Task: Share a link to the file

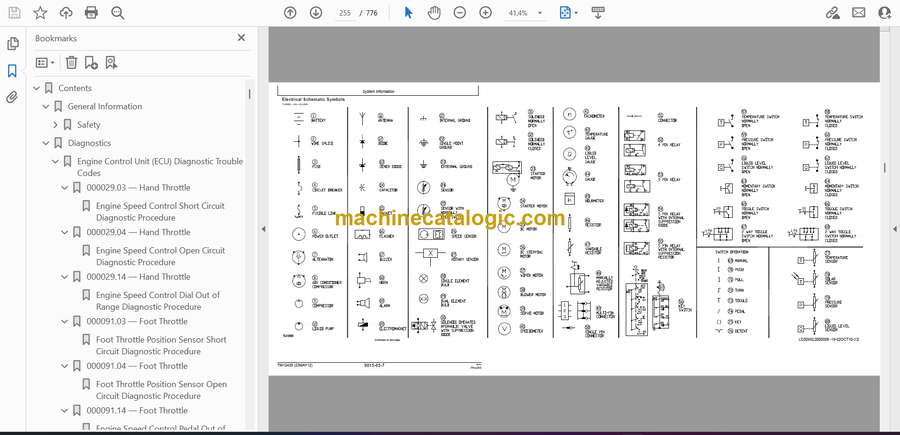Action: [x=832, y=13]
